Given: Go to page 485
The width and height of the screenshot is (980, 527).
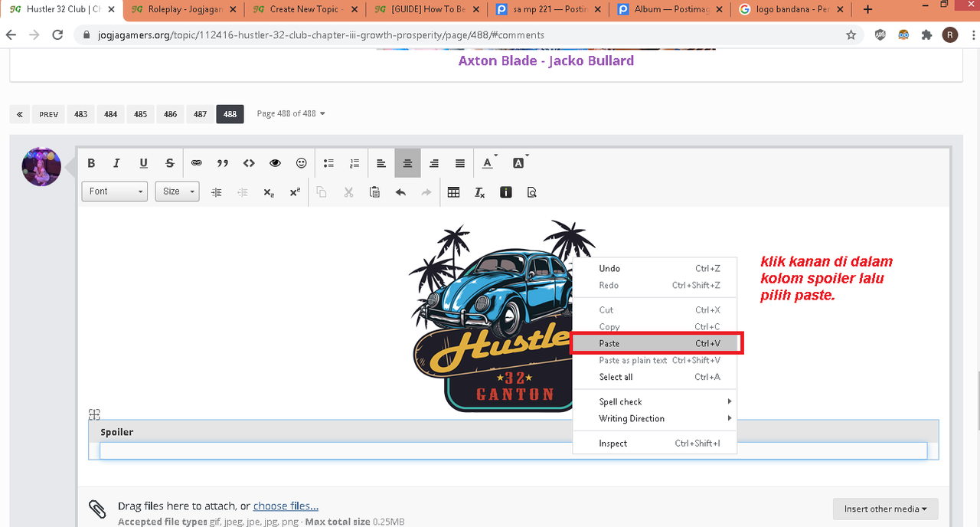Looking at the screenshot, I should click(140, 114).
